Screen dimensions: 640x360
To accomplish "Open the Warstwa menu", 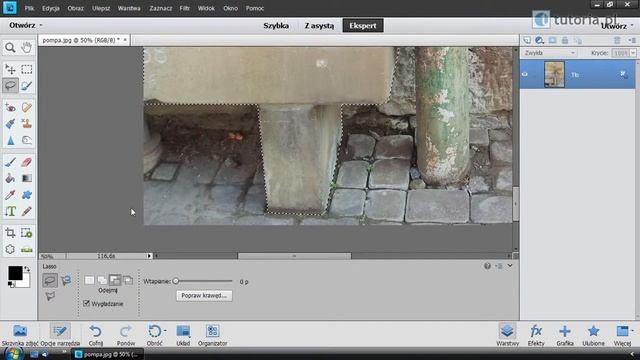I will tap(129, 8).
